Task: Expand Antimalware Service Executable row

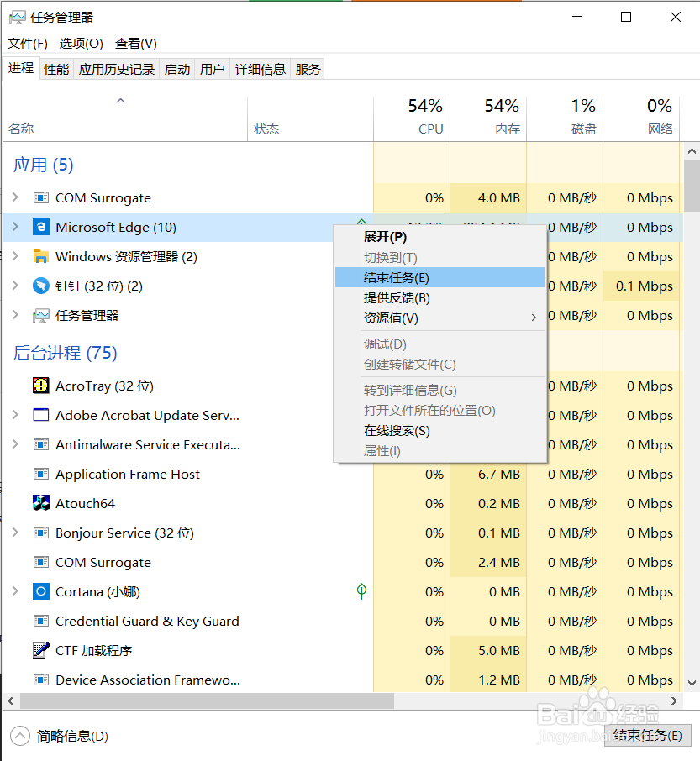Action: pos(15,444)
